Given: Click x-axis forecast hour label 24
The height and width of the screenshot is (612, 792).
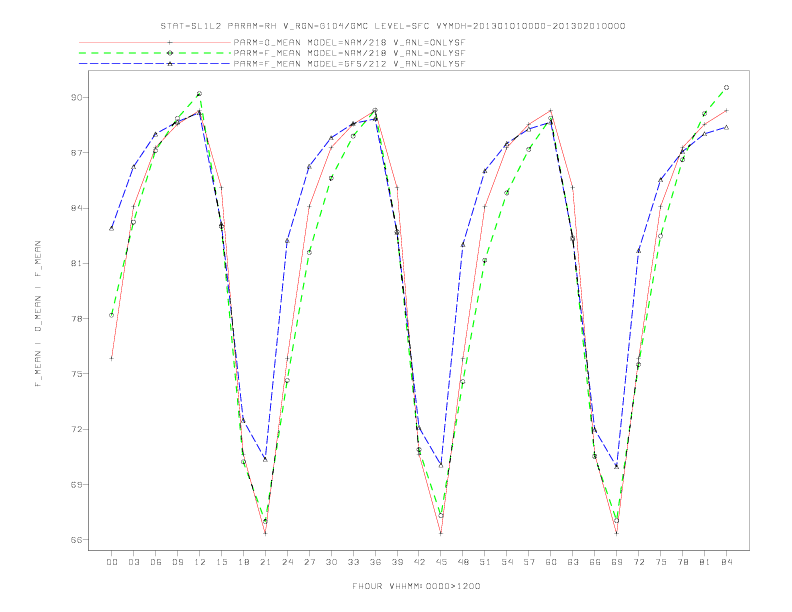Looking at the screenshot, I should pyautogui.click(x=287, y=562).
